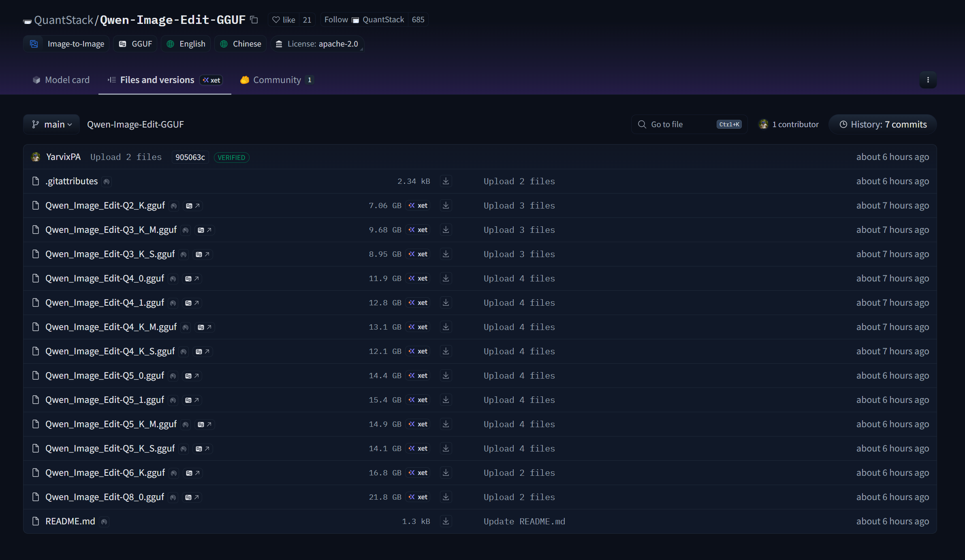Open History: 7 commits

883,124
